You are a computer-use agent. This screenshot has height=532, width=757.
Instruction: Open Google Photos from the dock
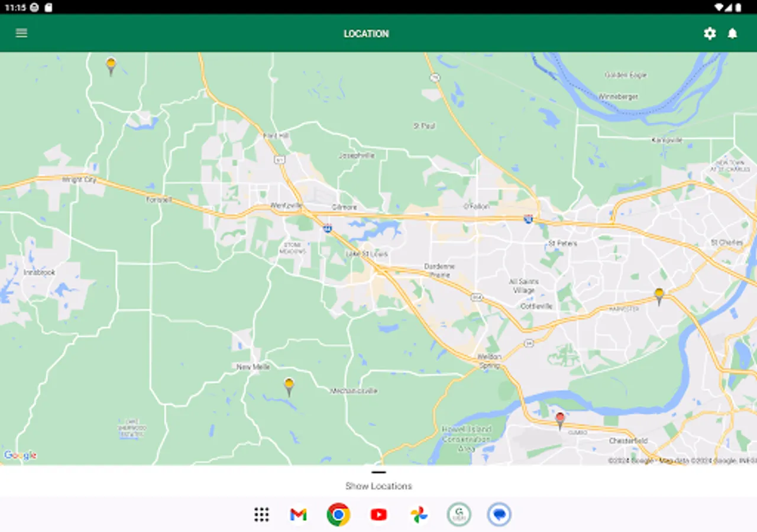click(419, 514)
